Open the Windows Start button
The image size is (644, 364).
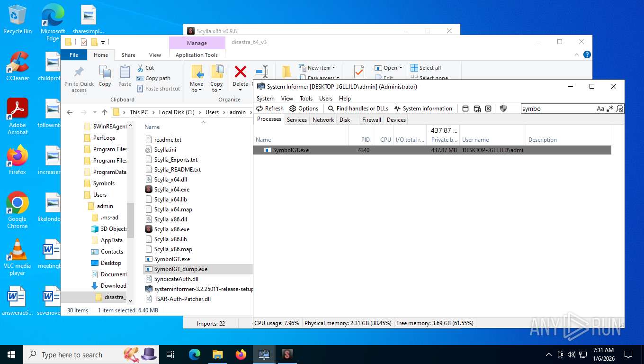(x=11, y=355)
